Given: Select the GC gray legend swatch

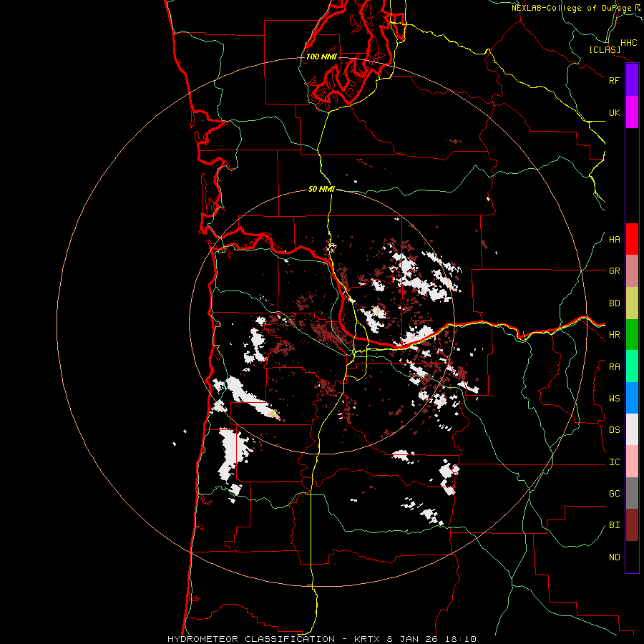Looking at the screenshot, I should point(632,493).
